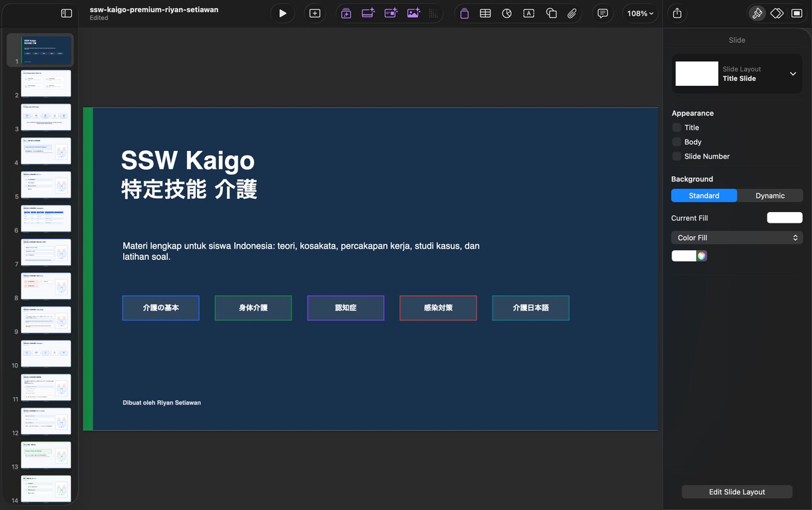Open the color wheel picker
Image resolution: width=812 pixels, height=510 pixels.
pyautogui.click(x=702, y=256)
